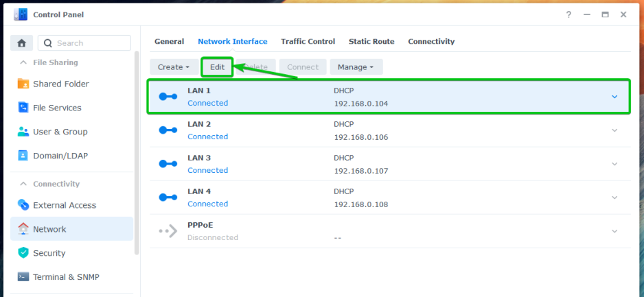This screenshot has width=644, height=297.
Task: Open the Create dropdown button
Action: (x=174, y=67)
